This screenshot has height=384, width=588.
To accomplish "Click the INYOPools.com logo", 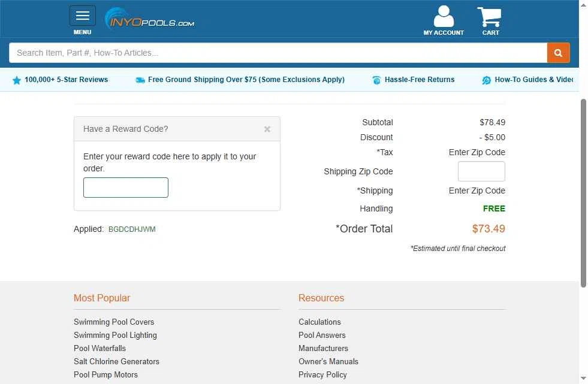I will click(x=150, y=19).
